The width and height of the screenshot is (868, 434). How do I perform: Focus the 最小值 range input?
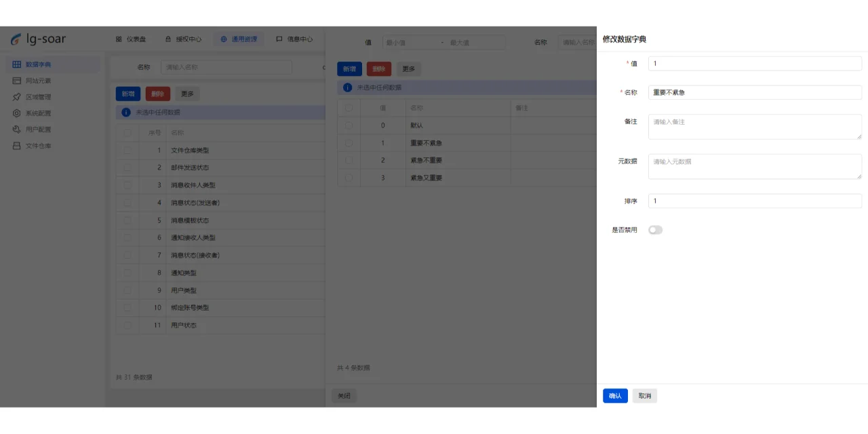click(x=410, y=43)
